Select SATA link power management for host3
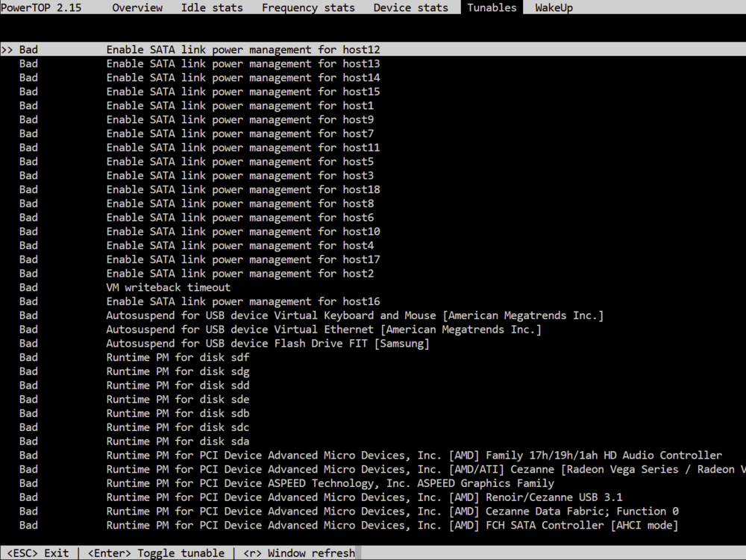746x560 pixels. pos(239,175)
